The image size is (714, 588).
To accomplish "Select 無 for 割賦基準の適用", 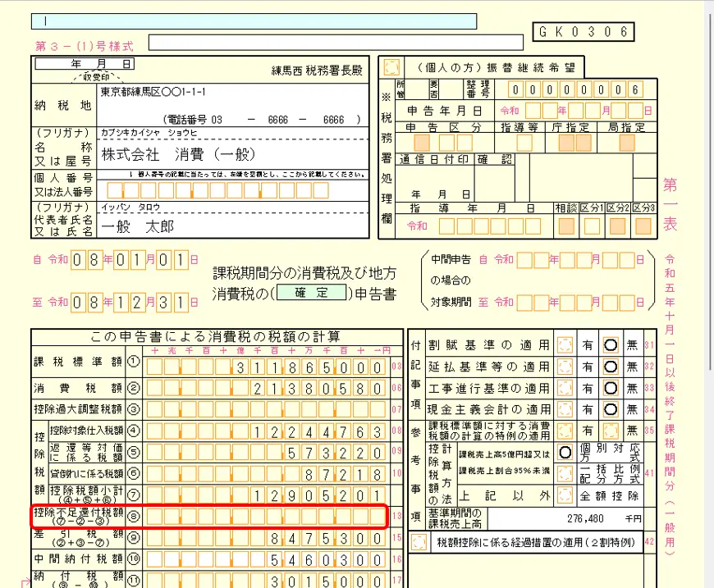I will point(611,345).
